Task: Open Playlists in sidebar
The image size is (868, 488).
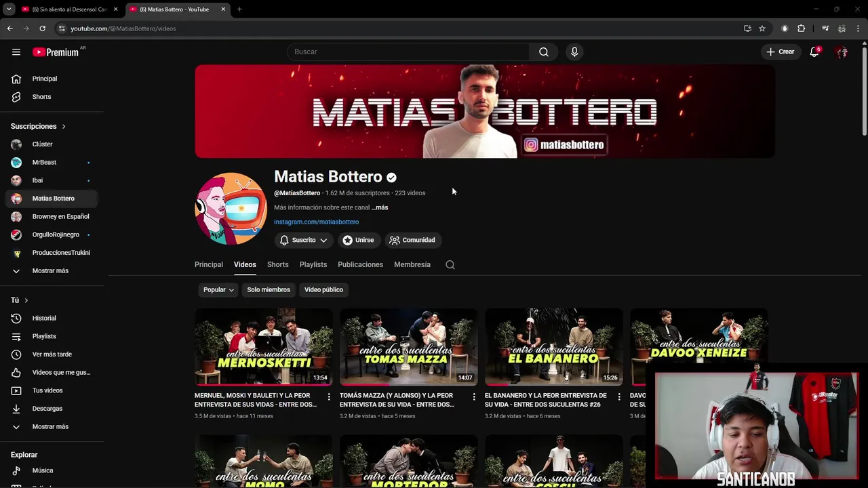Action: click(52, 336)
